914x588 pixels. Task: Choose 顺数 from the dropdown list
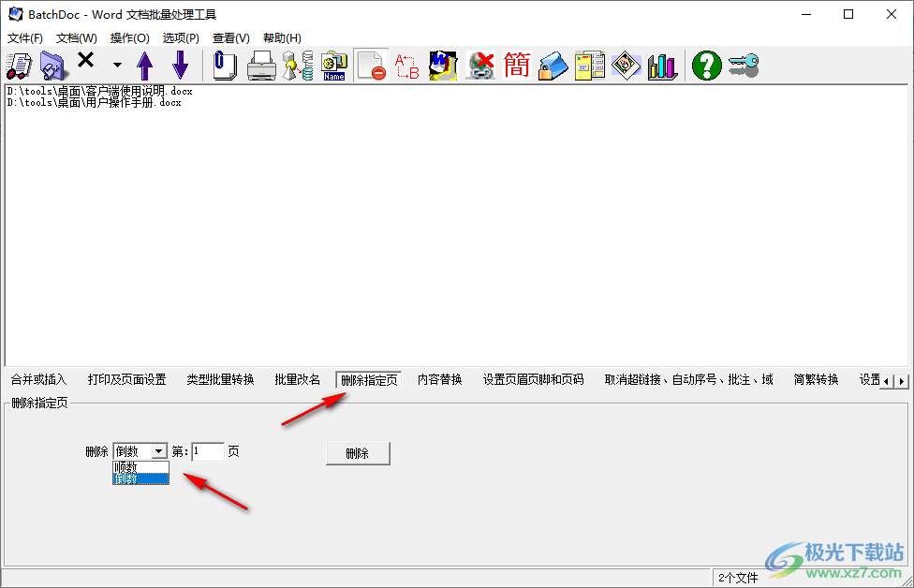point(140,467)
